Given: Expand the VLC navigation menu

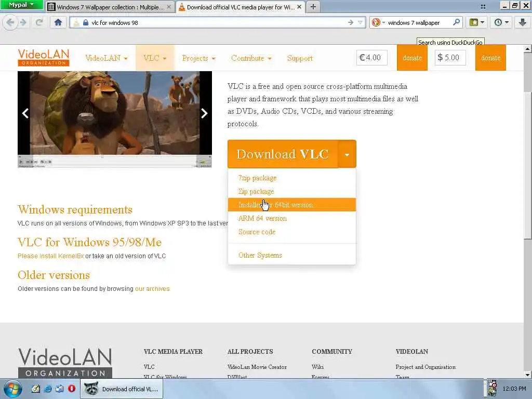Looking at the screenshot, I should (155, 58).
